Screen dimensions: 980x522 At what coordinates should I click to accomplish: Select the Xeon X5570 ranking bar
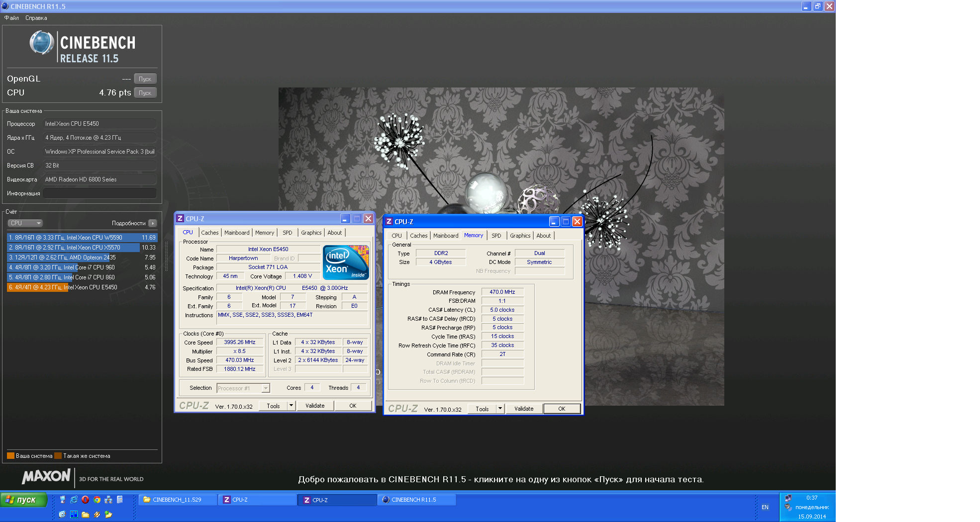click(82, 248)
